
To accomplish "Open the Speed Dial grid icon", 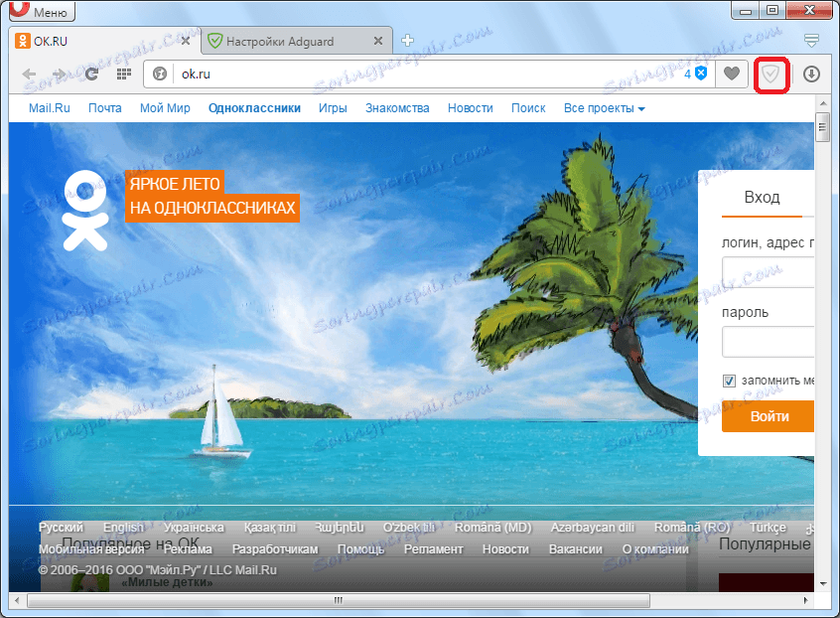I will [124, 74].
